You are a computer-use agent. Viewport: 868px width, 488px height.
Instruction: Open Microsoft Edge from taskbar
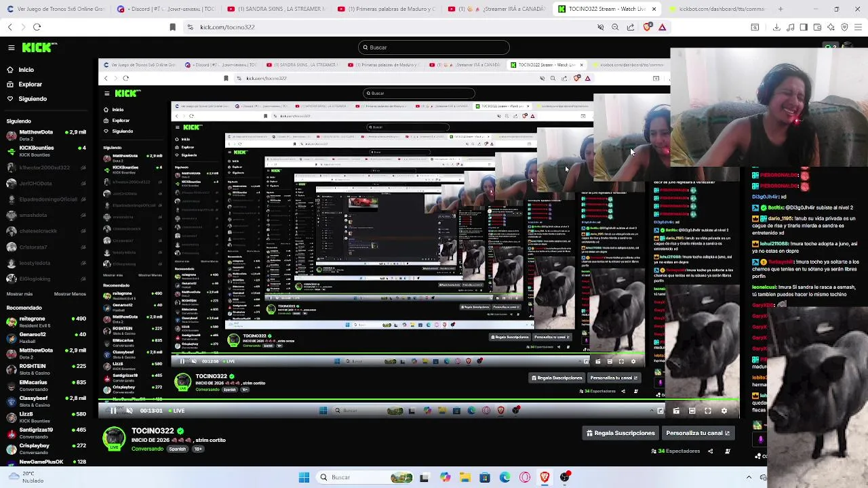coord(505,477)
